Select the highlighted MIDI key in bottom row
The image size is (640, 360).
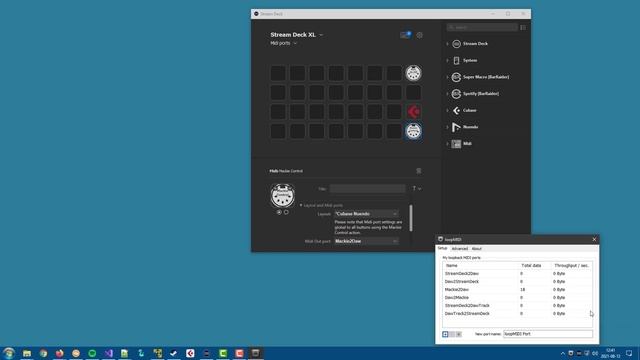[413, 131]
